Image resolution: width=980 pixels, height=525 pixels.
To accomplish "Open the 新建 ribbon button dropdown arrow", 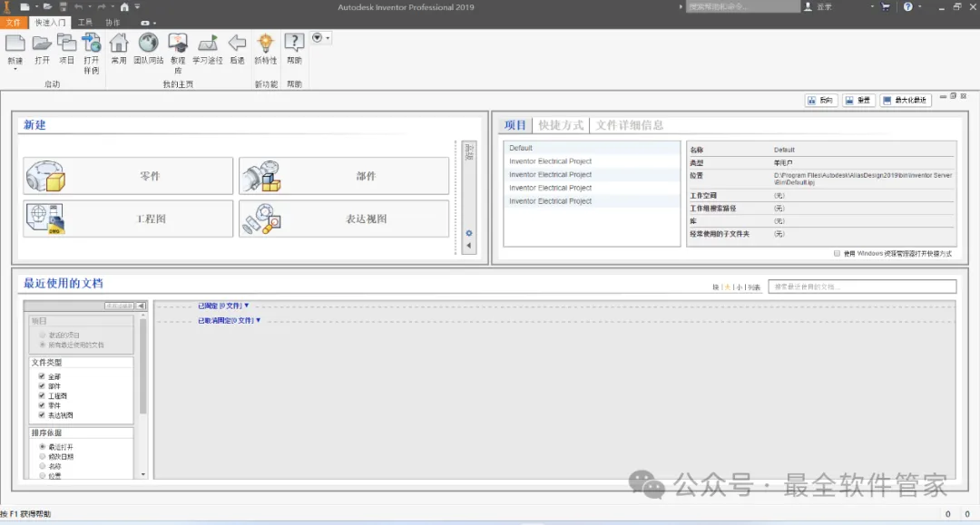I will point(15,69).
